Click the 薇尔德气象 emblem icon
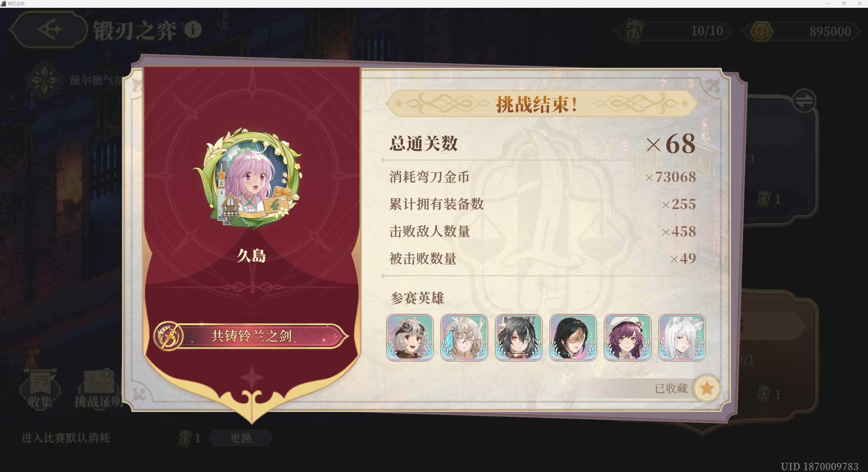 (x=44, y=80)
